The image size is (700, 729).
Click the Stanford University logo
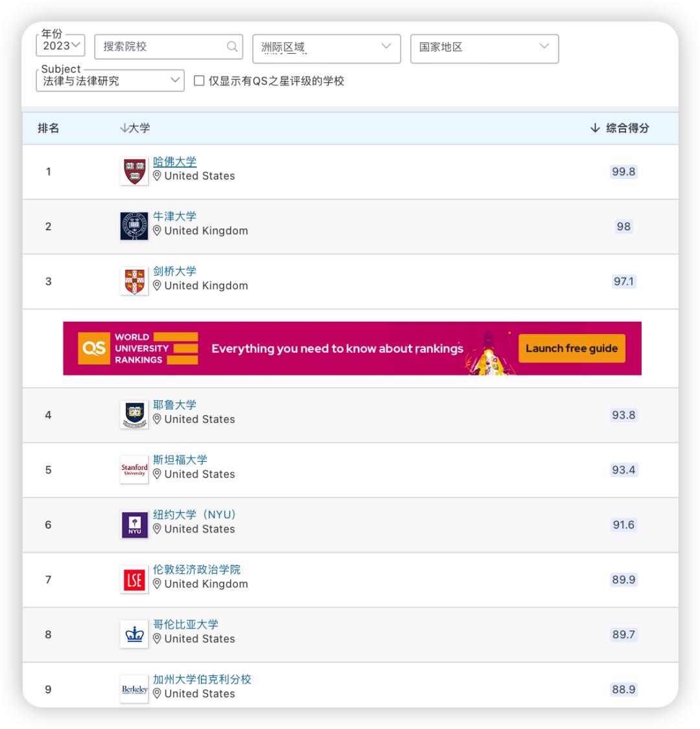(x=134, y=469)
